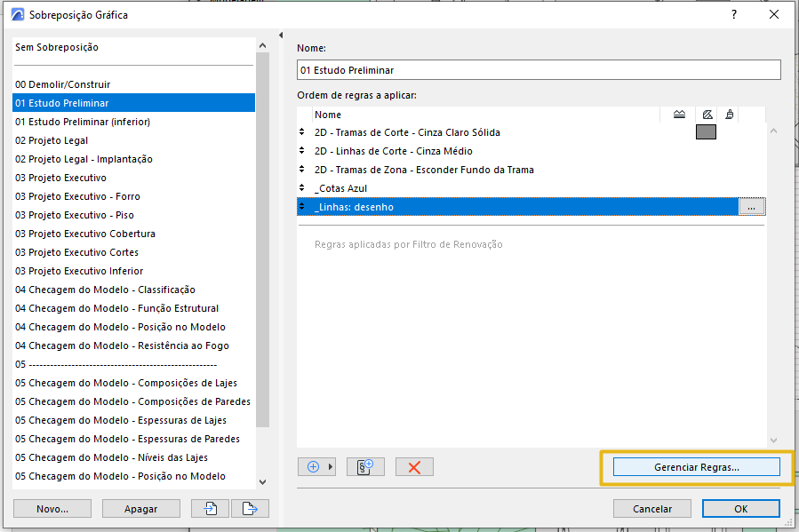The height and width of the screenshot is (532, 799).
Task: Select 03 Projeto Executivo - Piso
Action: (133, 215)
